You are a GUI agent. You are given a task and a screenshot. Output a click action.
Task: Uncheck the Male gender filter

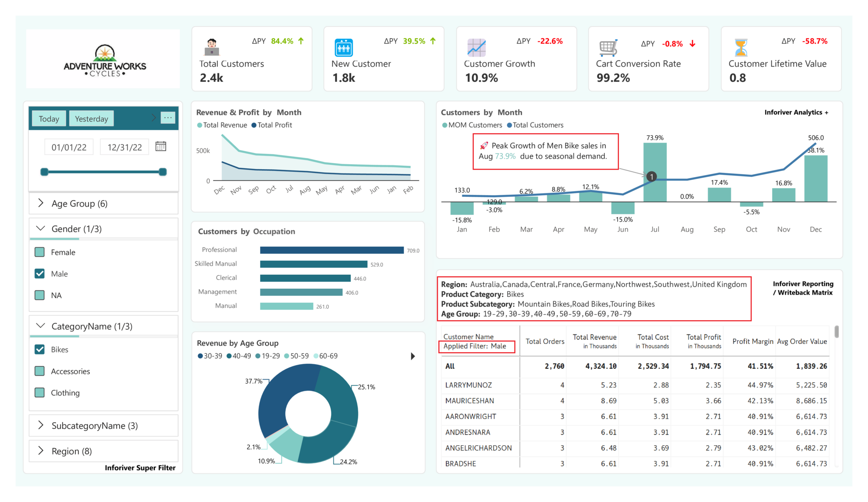pos(39,273)
